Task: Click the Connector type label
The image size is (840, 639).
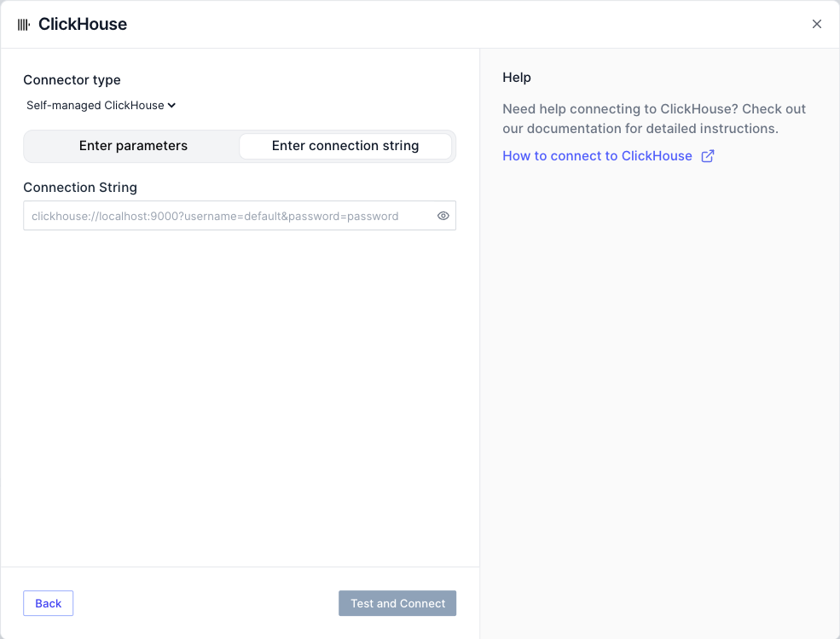Action: 72,80
